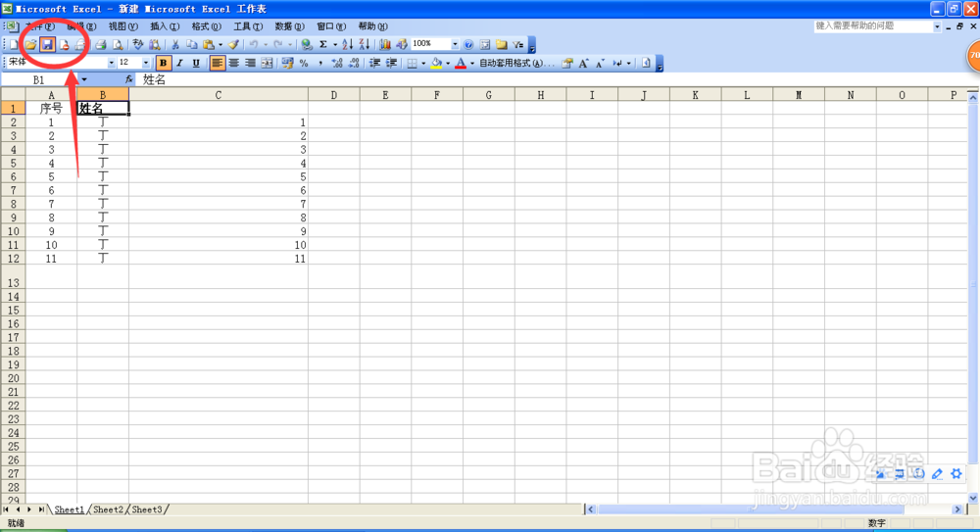The image size is (980, 532).
Task: Open the AutoSum functions dropdown arrow
Action: (x=335, y=44)
